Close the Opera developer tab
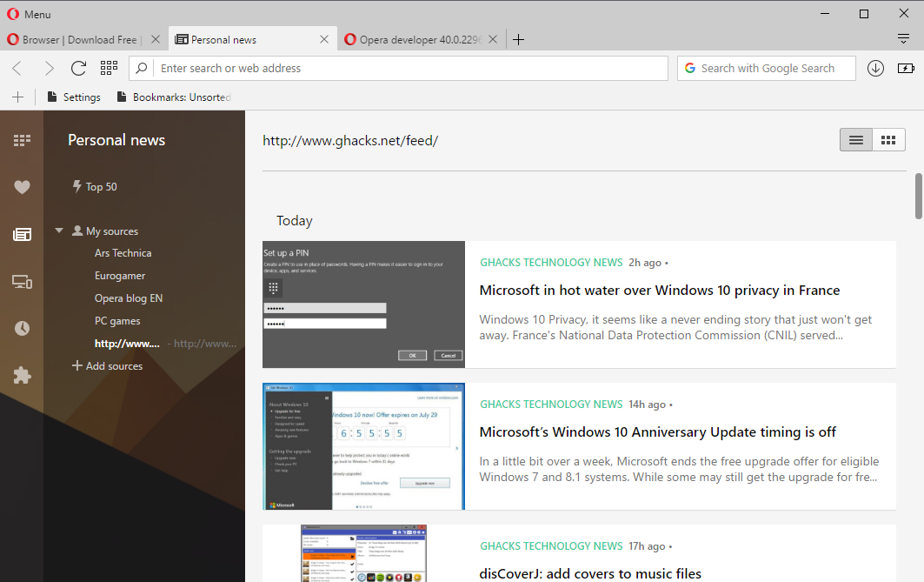This screenshot has width=924, height=582. pyautogui.click(x=493, y=39)
